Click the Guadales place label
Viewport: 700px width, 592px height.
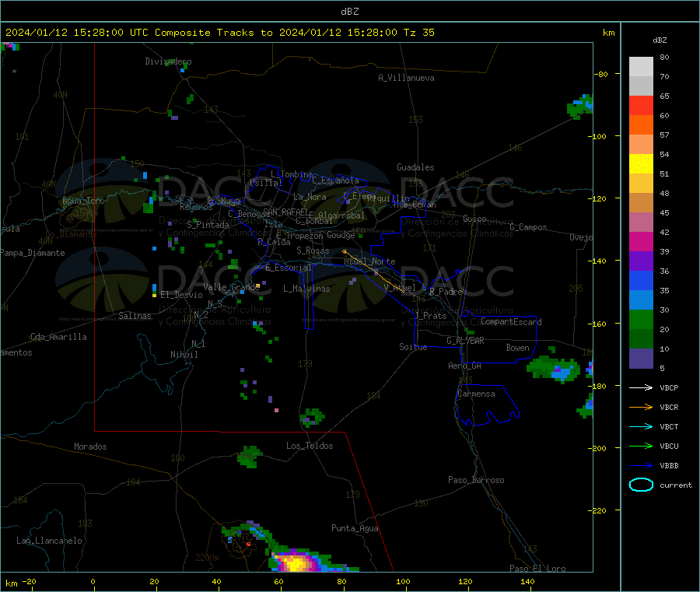pos(415,167)
